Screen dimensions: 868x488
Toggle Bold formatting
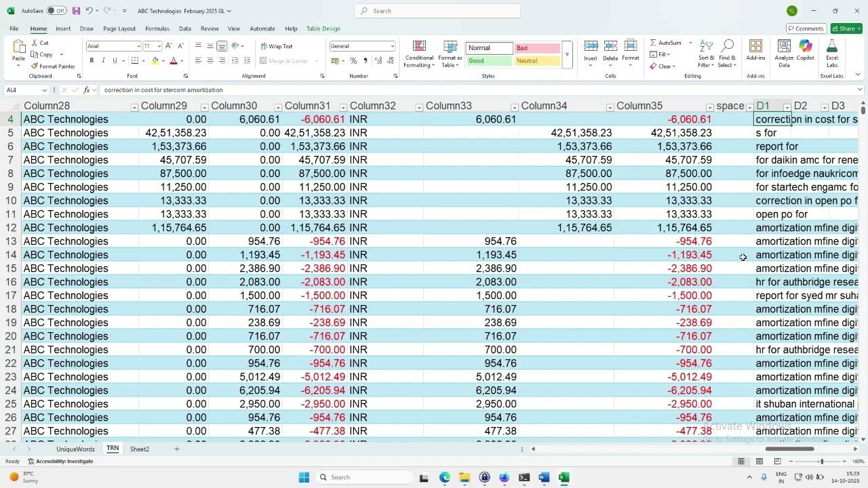tap(92, 60)
